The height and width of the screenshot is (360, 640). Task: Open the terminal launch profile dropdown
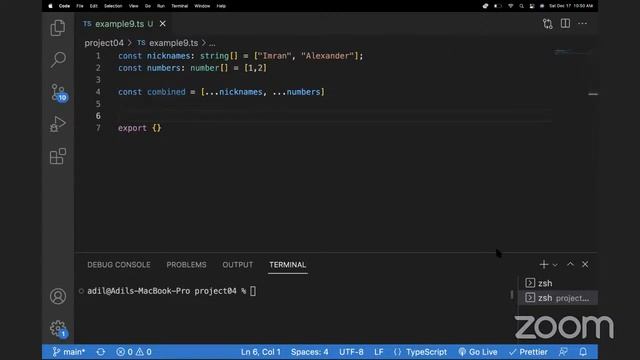point(555,265)
